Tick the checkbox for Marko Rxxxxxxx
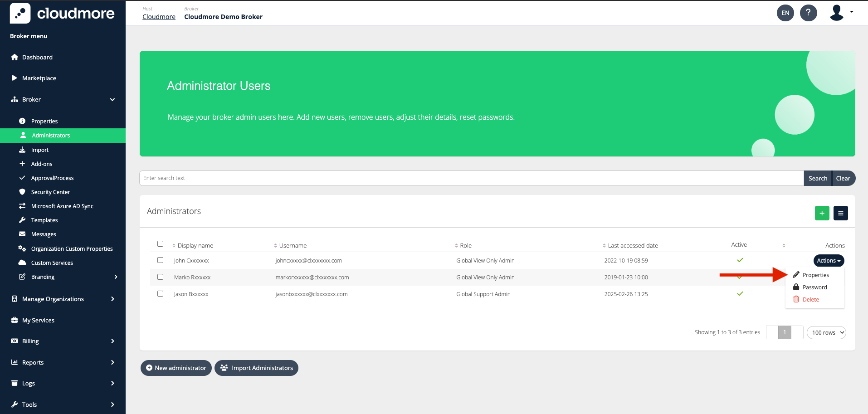 pyautogui.click(x=160, y=277)
